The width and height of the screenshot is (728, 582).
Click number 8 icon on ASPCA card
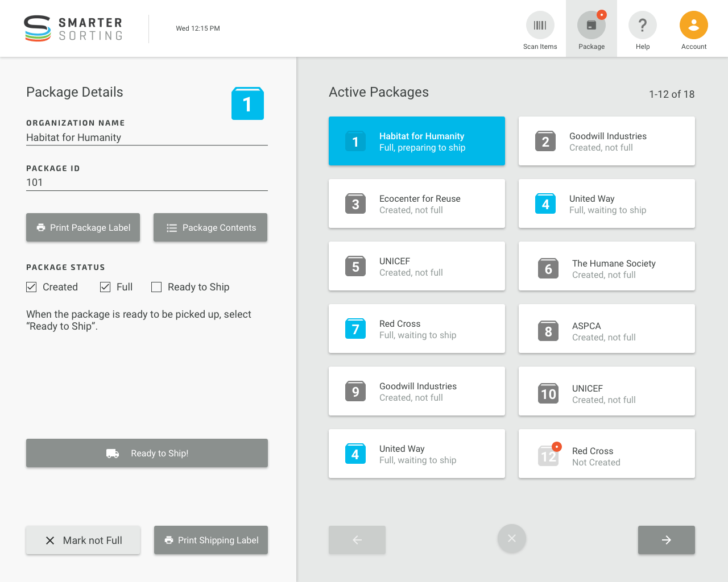548,331
